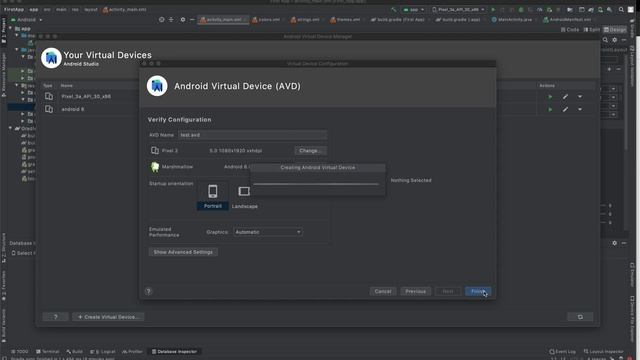Click the Finish button in AVD dialog

point(478,291)
